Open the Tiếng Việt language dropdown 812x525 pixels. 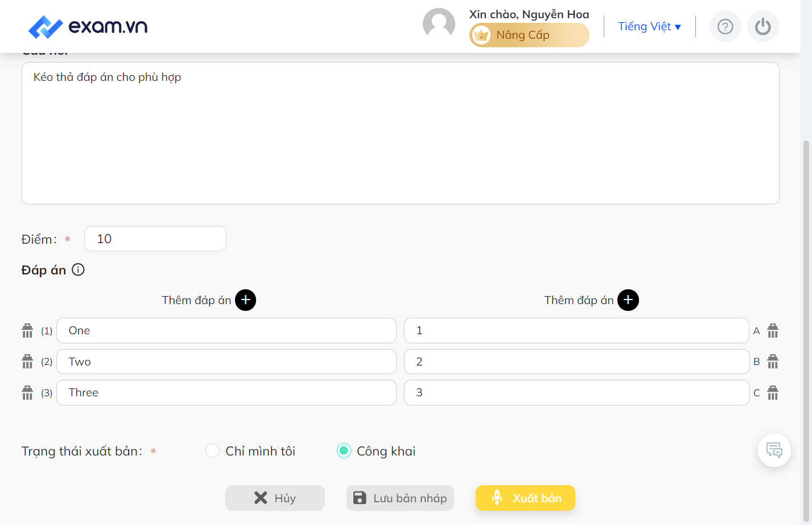649,26
